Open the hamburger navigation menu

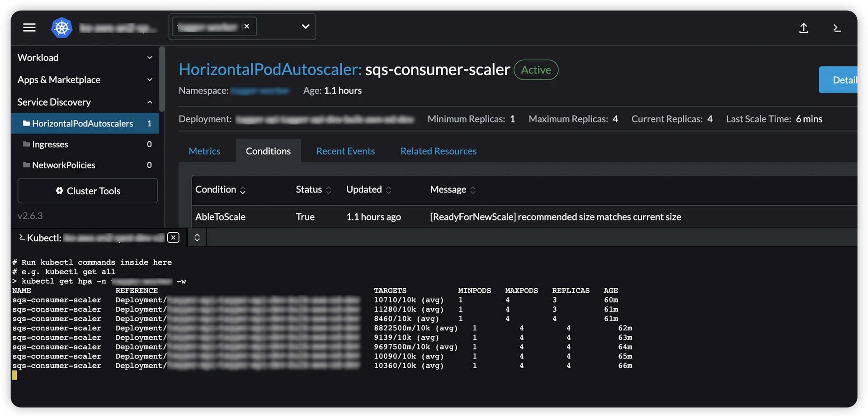29,28
